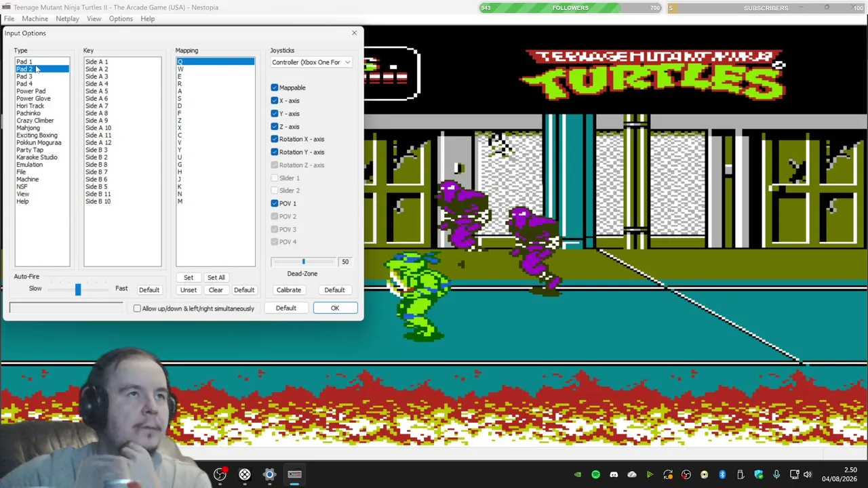868x488 pixels.
Task: Select Power Glove in the Type list
Action: [42, 99]
